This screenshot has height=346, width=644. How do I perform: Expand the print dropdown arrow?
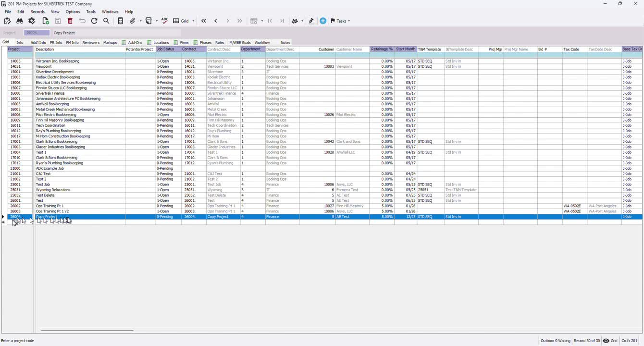(157, 21)
